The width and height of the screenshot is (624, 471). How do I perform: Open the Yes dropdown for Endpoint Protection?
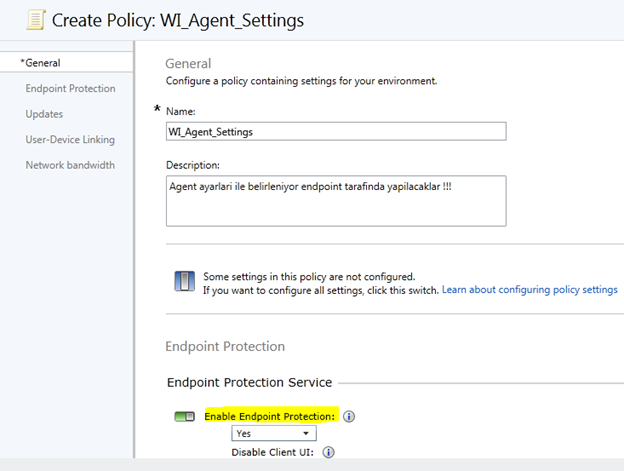point(274,433)
